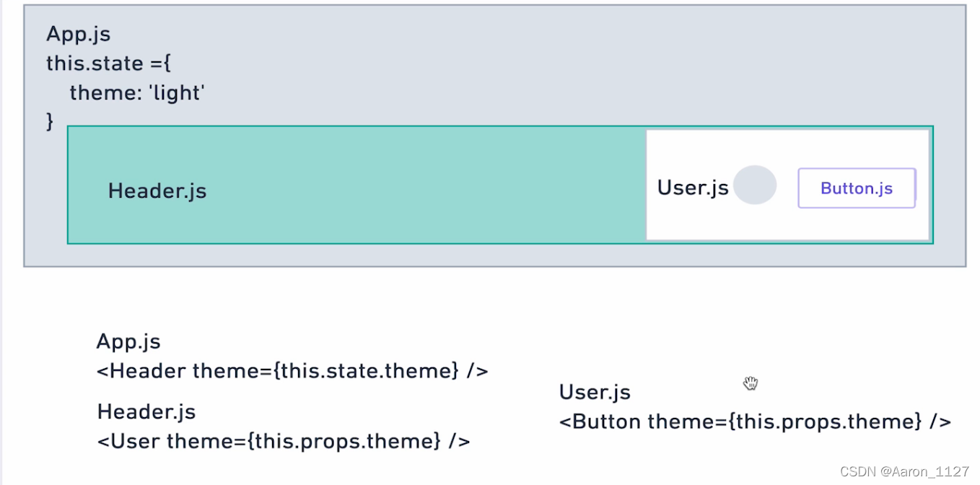Viewport: 980px width, 485px height.
Task: Click the Button.js button
Action: click(x=857, y=188)
